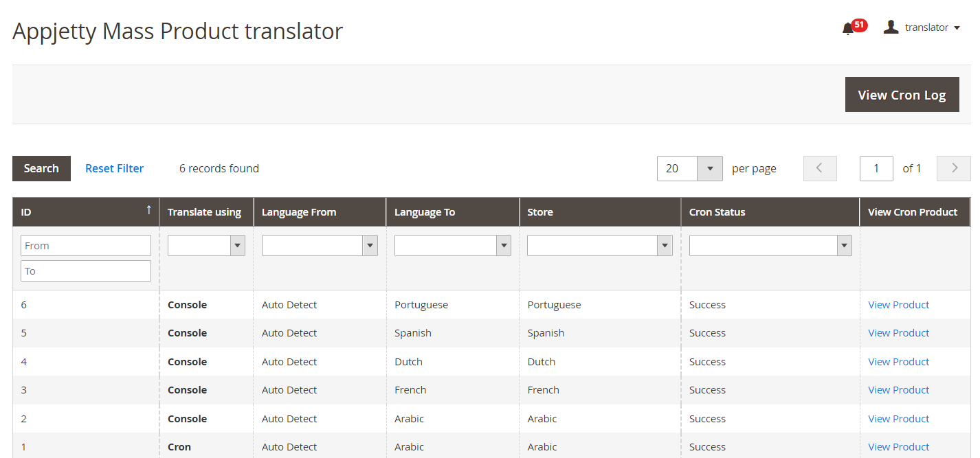
Task: Expand the Translate using filter dropdown
Action: (206, 245)
